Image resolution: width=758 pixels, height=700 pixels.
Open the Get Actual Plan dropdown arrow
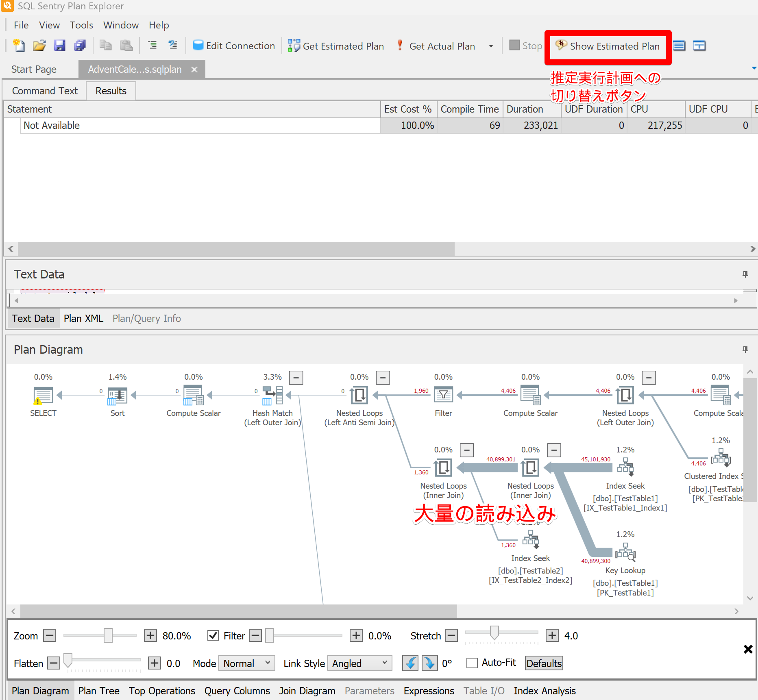coord(491,46)
